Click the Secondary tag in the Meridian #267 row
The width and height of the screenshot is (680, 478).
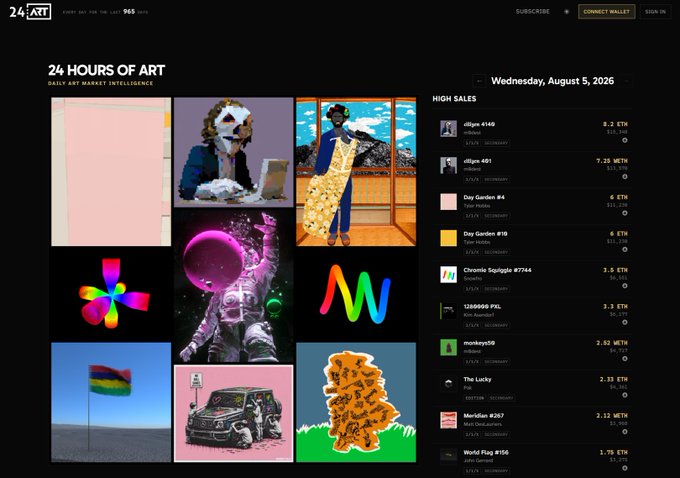(496, 434)
